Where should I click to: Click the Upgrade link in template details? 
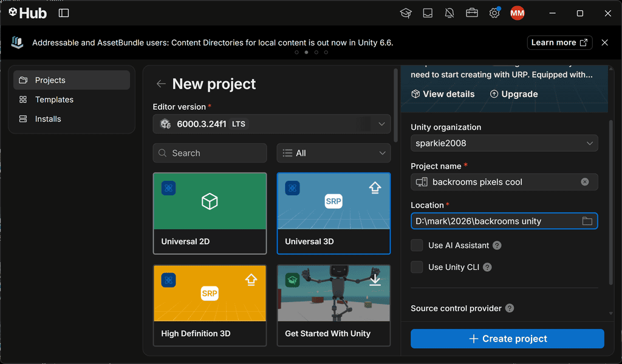pos(514,94)
